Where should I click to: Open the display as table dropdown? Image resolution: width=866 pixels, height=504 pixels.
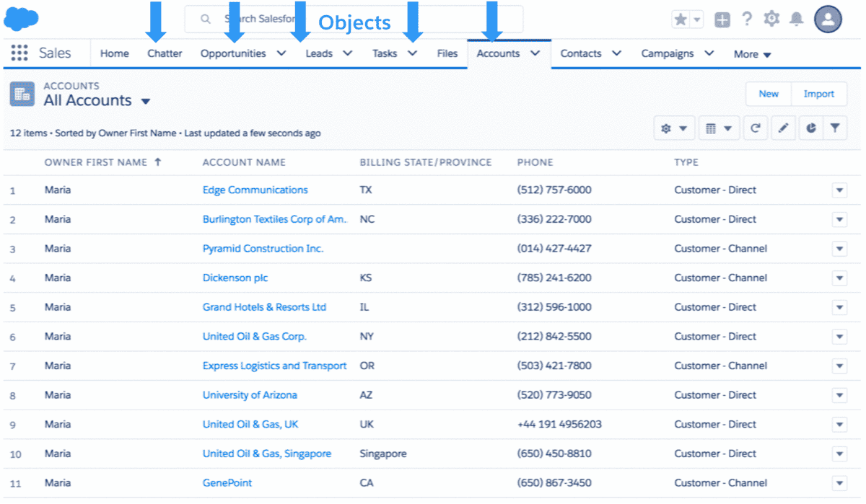(x=718, y=128)
